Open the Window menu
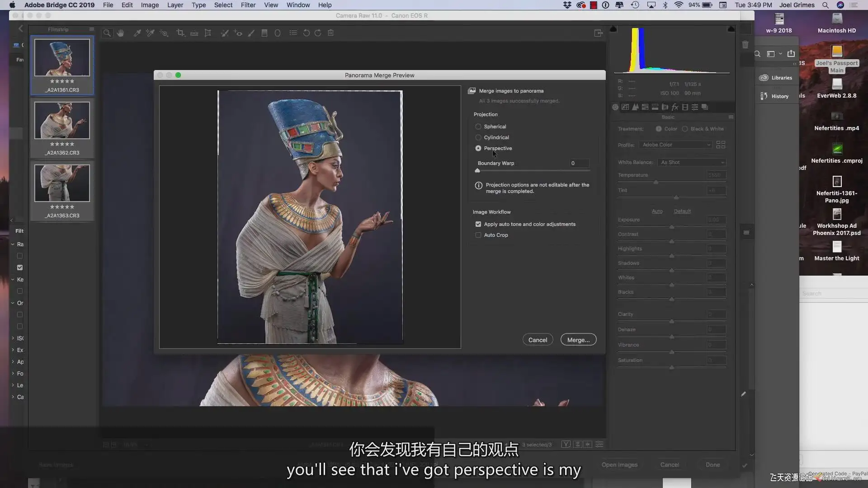This screenshot has width=868, height=488. click(298, 5)
